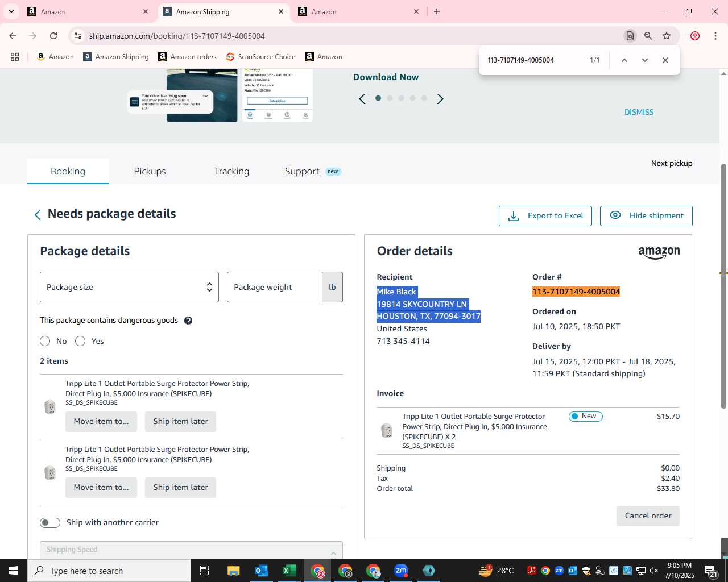Click the highlighted order number text
Image resolution: width=728 pixels, height=582 pixels.
tap(576, 292)
